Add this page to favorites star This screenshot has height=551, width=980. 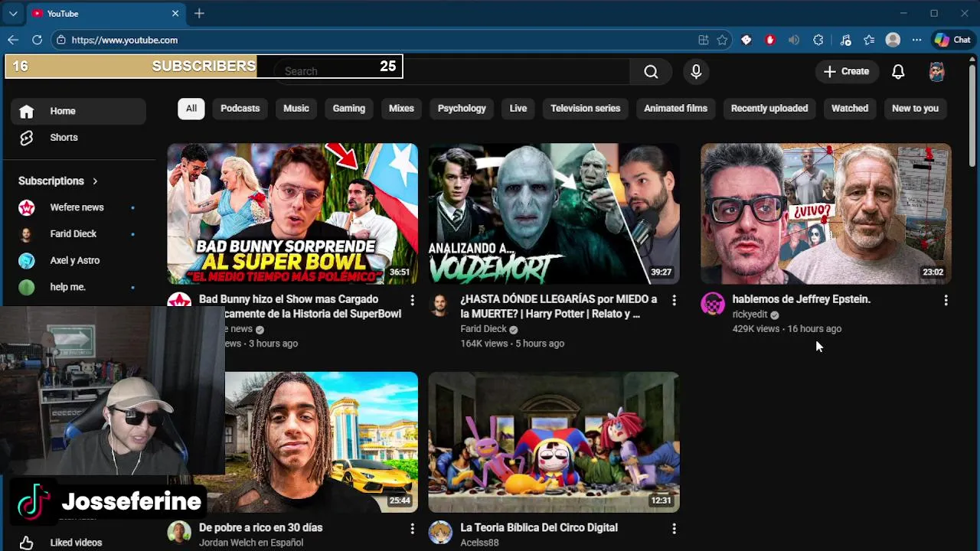722,40
